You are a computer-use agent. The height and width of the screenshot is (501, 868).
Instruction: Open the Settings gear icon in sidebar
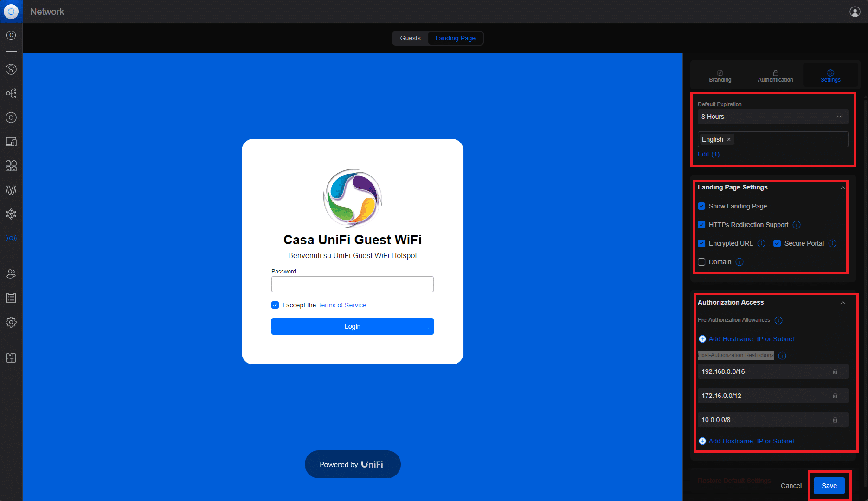(11, 322)
